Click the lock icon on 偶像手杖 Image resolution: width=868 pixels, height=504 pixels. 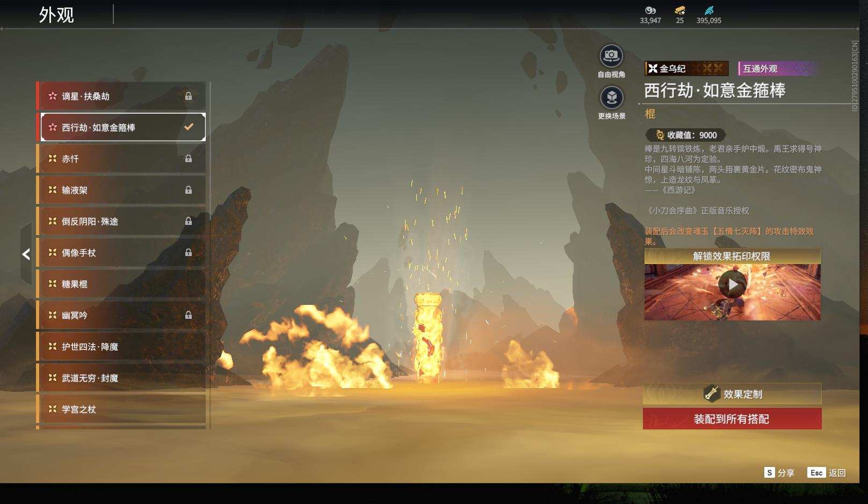click(189, 252)
